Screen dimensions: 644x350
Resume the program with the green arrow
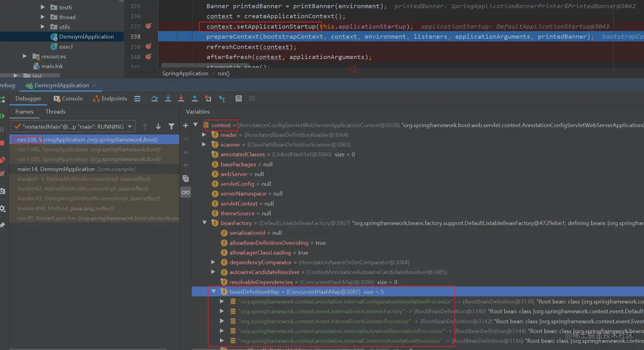(2, 116)
